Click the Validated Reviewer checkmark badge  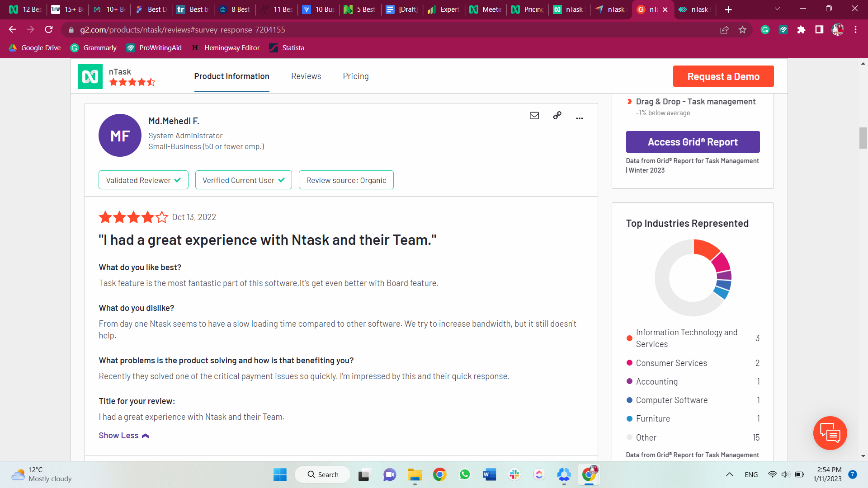[x=143, y=180]
